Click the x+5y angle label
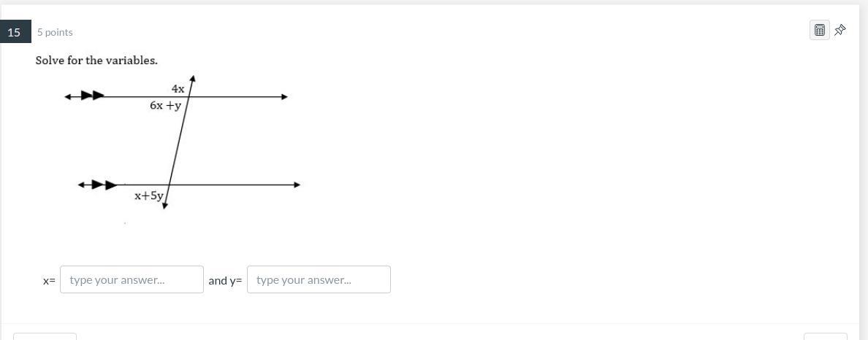Image resolution: width=868 pixels, height=340 pixels. pyautogui.click(x=148, y=196)
